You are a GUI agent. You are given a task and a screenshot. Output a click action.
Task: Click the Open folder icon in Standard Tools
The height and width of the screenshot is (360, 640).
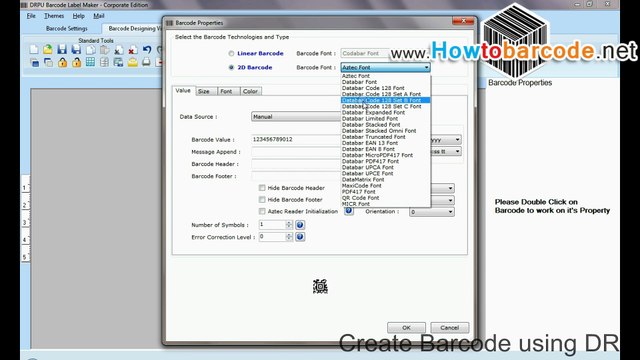pyautogui.click(x=48, y=50)
